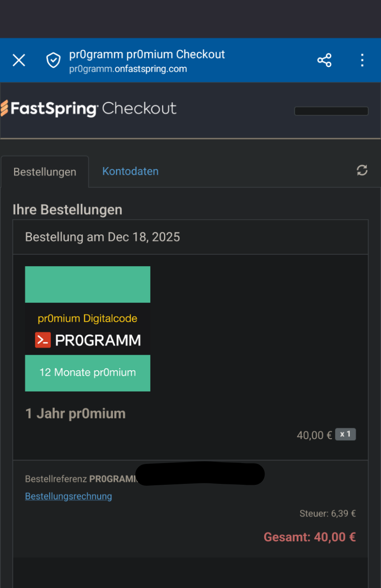Click the refresh orders icon

pyautogui.click(x=362, y=170)
